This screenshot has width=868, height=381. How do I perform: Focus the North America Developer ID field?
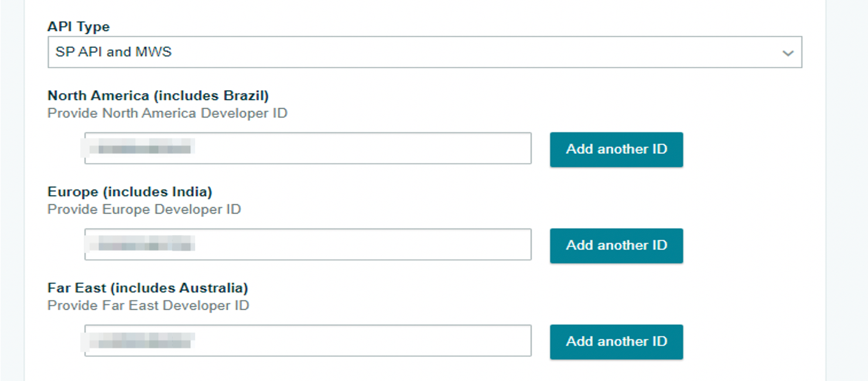[308, 148]
